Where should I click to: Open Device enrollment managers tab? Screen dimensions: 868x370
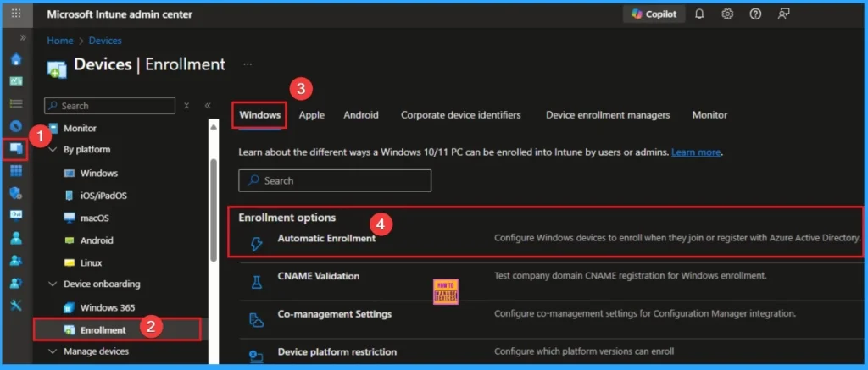(x=608, y=115)
